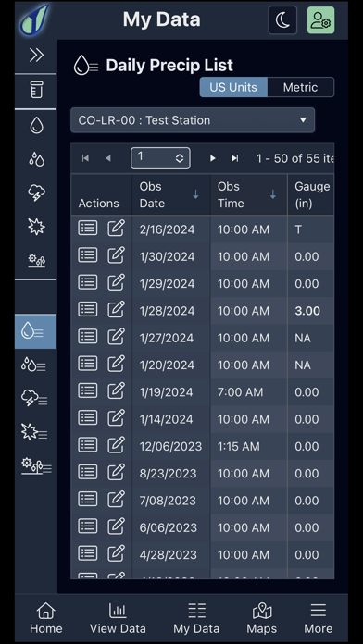Open condition monitoring list sidebar icon
363x644 pixels.
[x=36, y=467]
